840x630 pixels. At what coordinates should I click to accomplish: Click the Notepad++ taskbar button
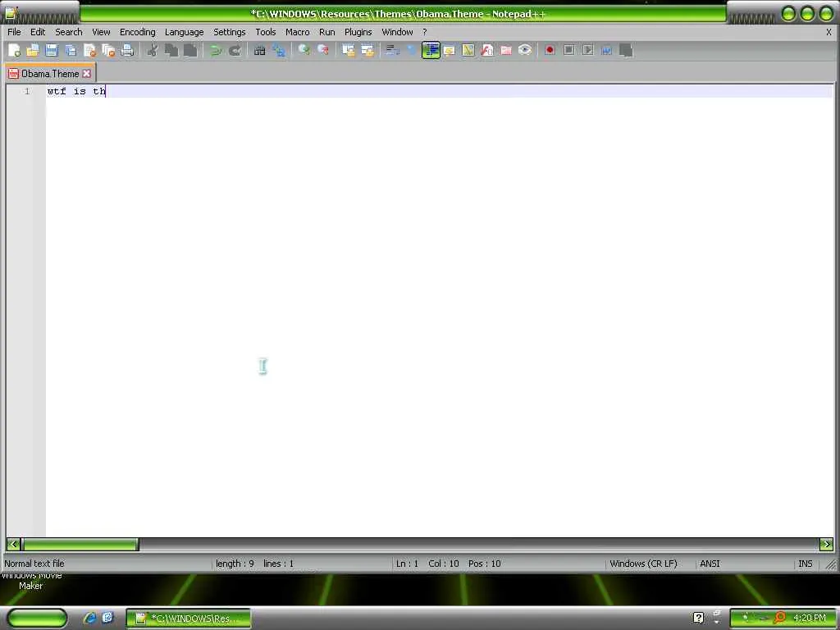188,619
